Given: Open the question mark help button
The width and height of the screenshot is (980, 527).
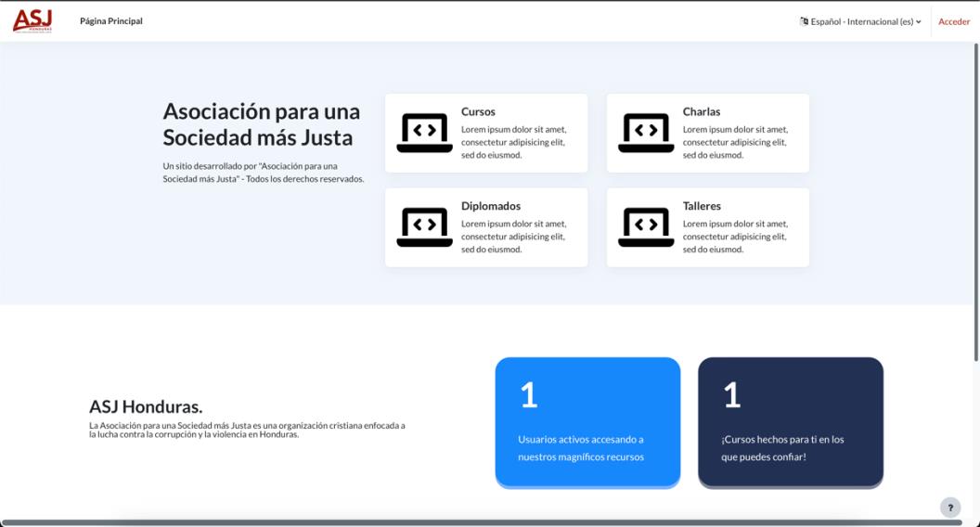Looking at the screenshot, I should pos(950,508).
